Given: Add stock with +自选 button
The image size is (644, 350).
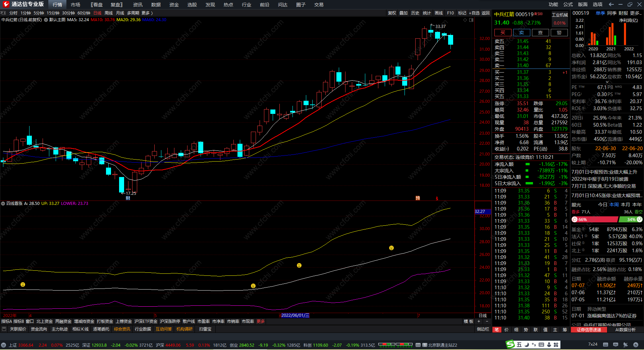Looking at the screenshot, I should click(474, 13).
